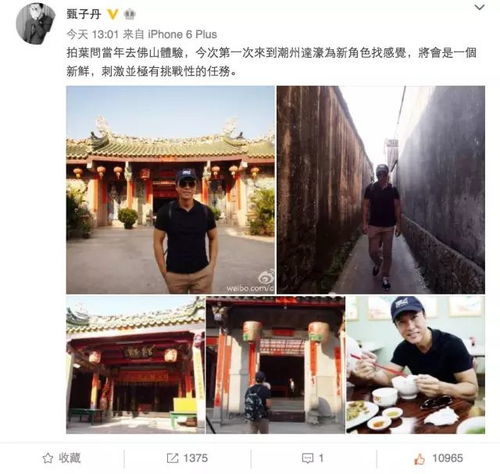Click the 收藏 text label
Viewport: 500px width, 474px height.
(70, 458)
